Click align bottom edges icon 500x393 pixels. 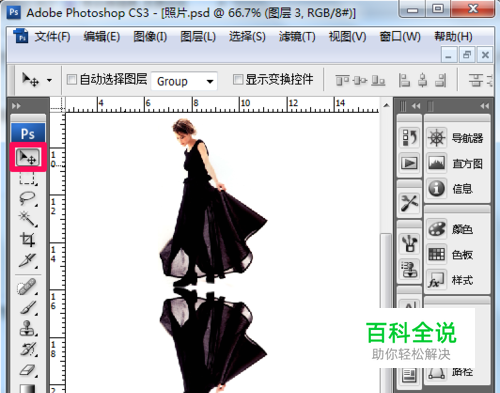pos(378,80)
